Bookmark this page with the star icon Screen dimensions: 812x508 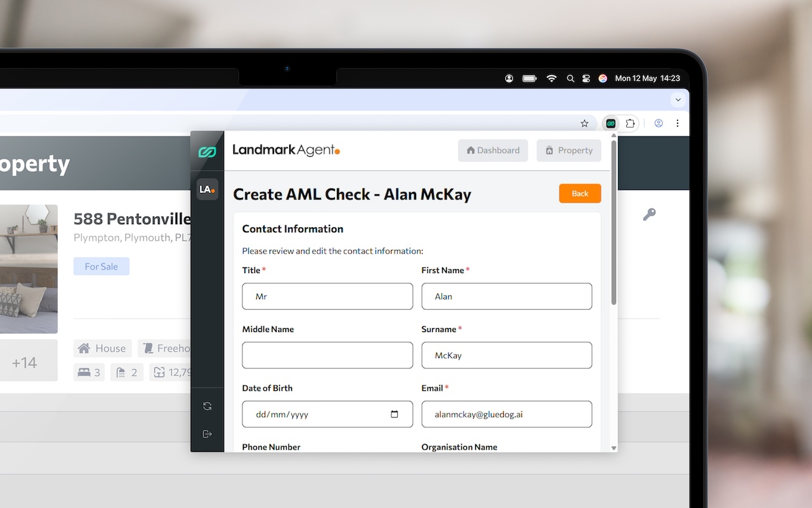coord(585,123)
